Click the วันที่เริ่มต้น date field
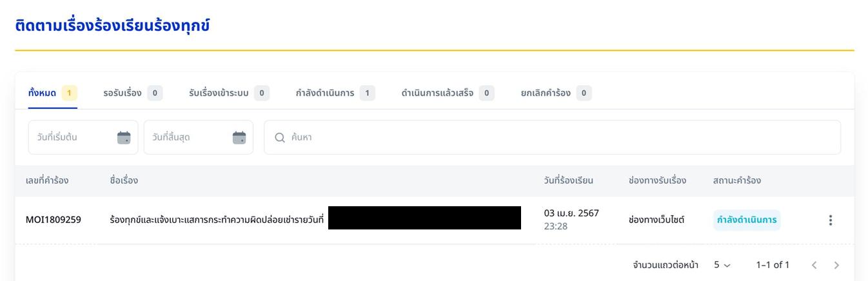This screenshot has height=281, width=868. point(71,137)
